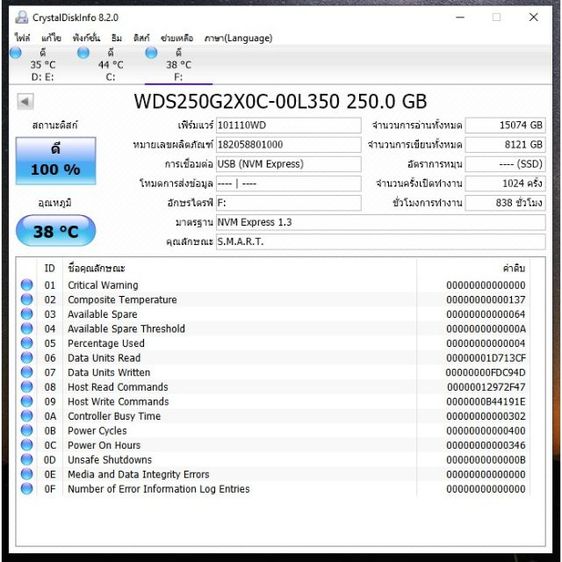Open the ไฟล์ (File) menu
Viewport: 562px width, 562px height.
[22, 38]
